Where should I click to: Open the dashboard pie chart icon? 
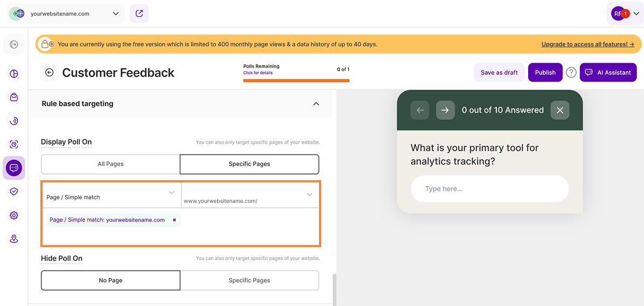[x=14, y=74]
